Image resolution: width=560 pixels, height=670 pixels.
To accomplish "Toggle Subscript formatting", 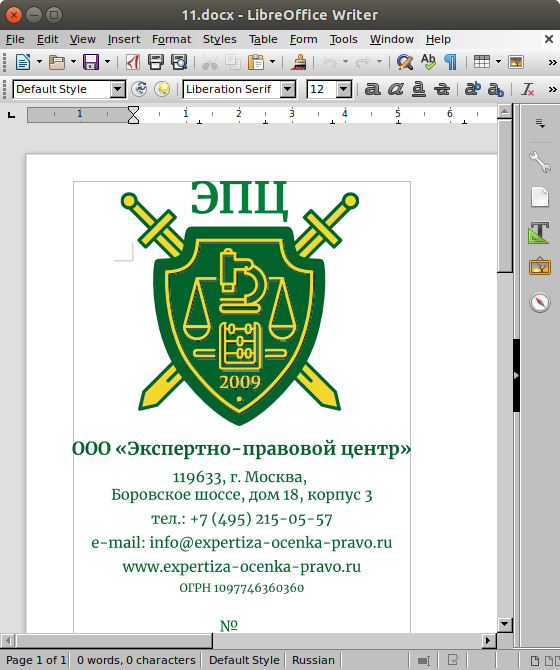I will point(496,89).
